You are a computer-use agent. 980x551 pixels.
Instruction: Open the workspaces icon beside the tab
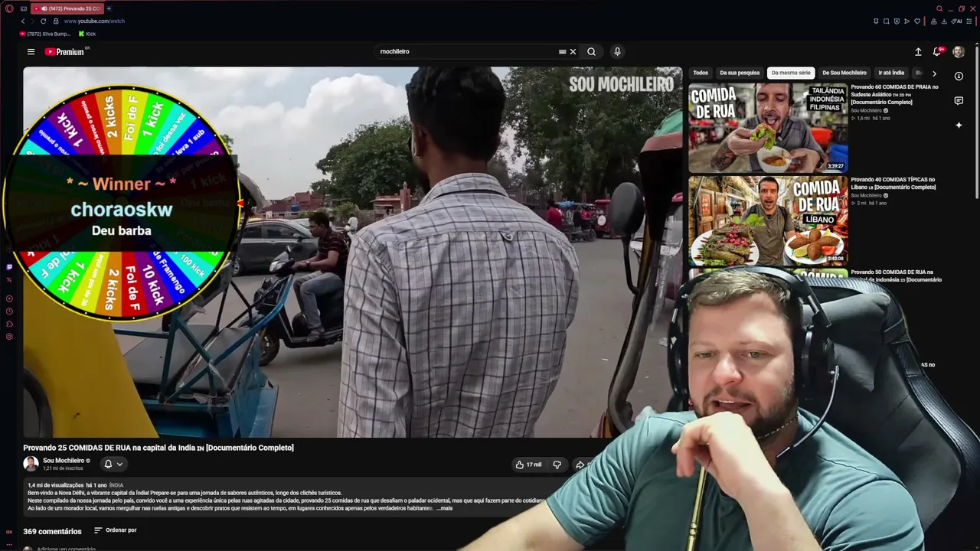[x=24, y=8]
